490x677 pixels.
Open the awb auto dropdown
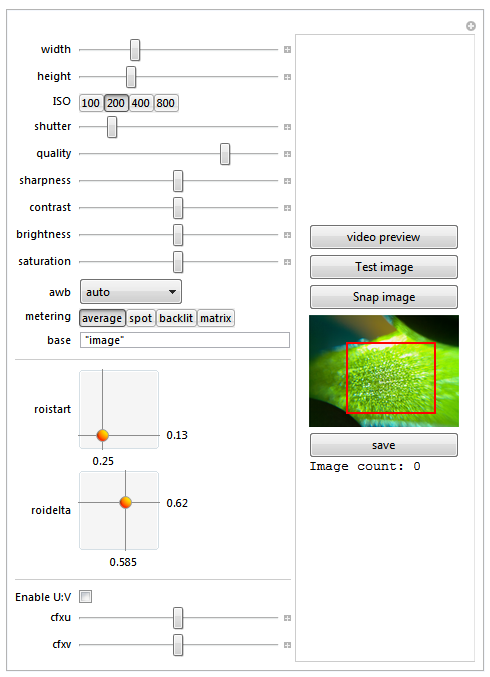coord(131,292)
